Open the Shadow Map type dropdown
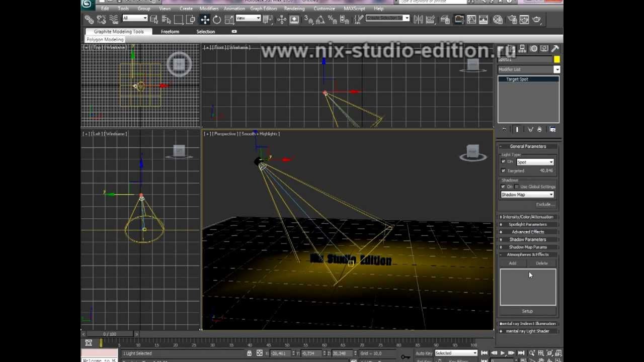This screenshot has width=644, height=362. 527,195
